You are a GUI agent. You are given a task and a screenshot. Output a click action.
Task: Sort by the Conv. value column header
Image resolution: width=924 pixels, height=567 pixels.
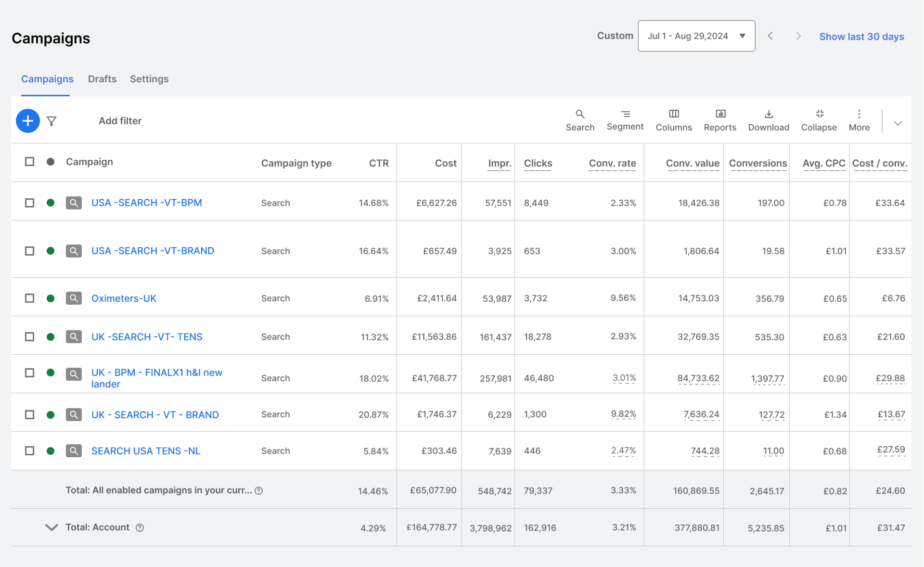tap(693, 163)
